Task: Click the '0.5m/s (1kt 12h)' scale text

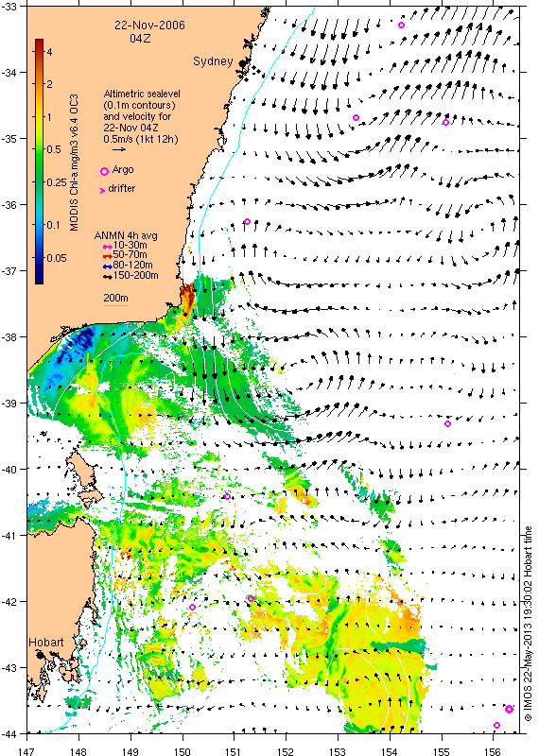Action: coord(140,139)
